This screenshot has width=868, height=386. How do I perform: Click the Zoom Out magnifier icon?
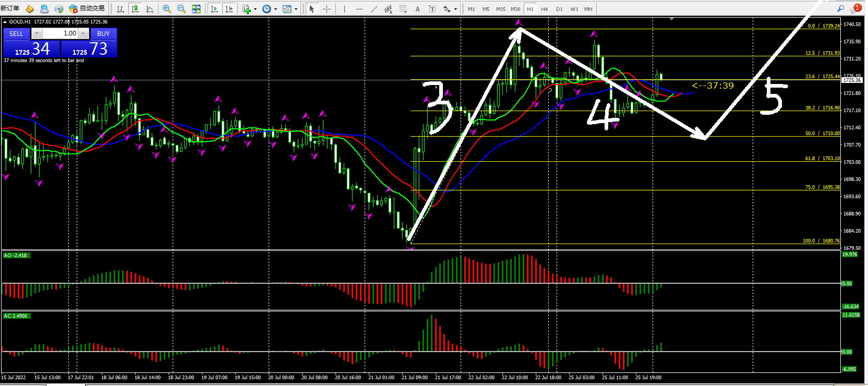point(182,9)
